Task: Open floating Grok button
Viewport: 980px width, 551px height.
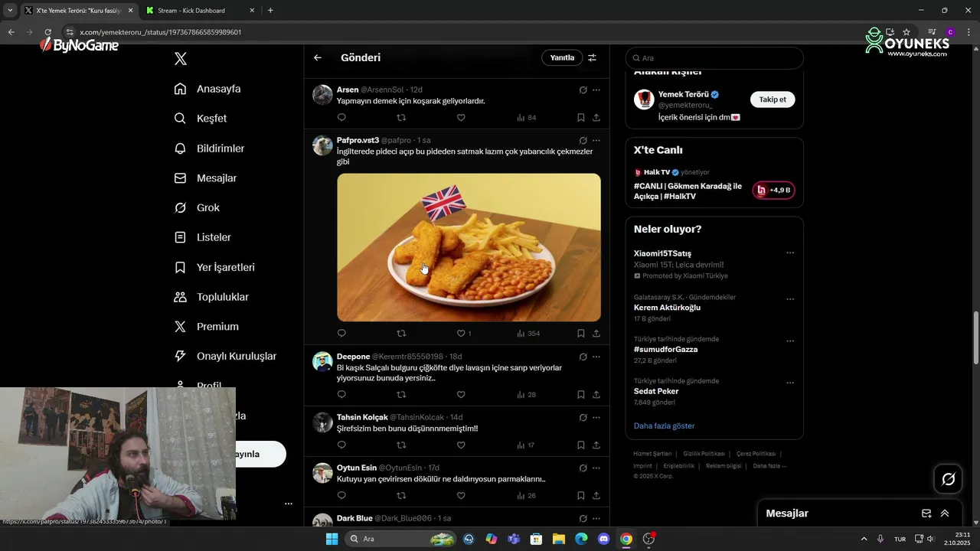Action: (x=949, y=479)
